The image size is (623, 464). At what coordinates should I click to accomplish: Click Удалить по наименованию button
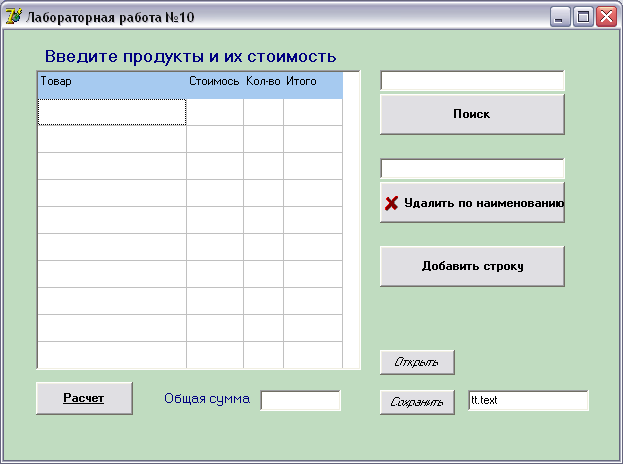(472, 203)
